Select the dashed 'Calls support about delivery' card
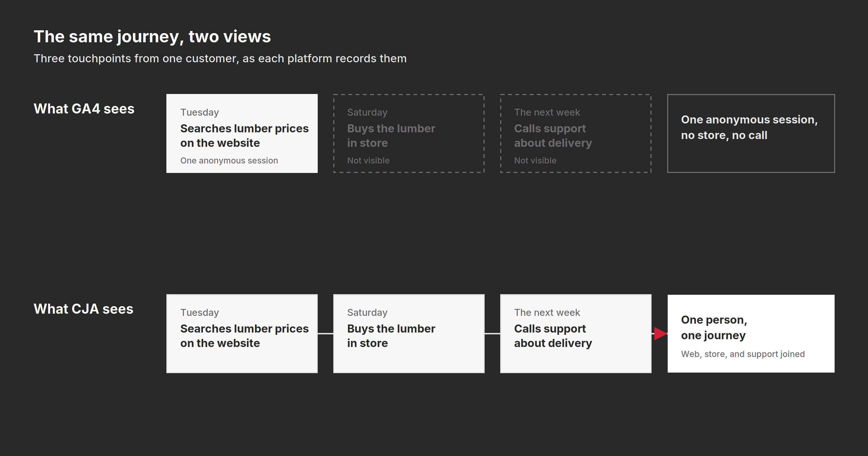This screenshot has width=868, height=456. 576,133
